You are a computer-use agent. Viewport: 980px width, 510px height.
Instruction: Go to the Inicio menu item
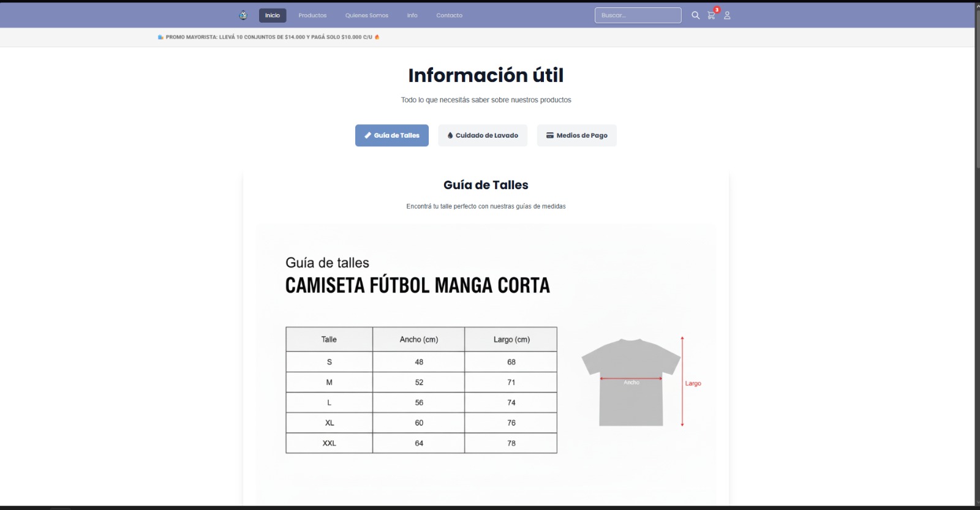pos(273,15)
